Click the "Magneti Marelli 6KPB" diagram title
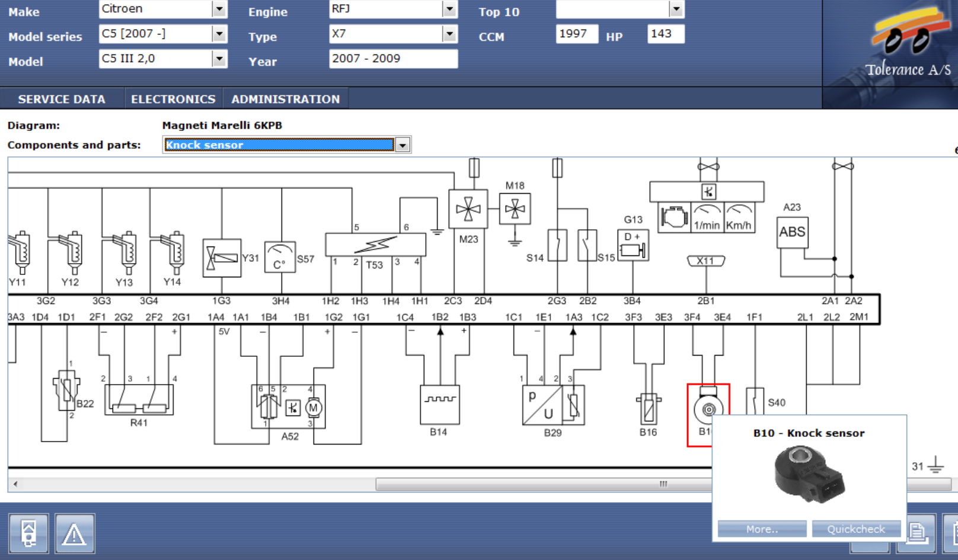Viewport: 958px width, 560px height. pyautogui.click(x=222, y=125)
